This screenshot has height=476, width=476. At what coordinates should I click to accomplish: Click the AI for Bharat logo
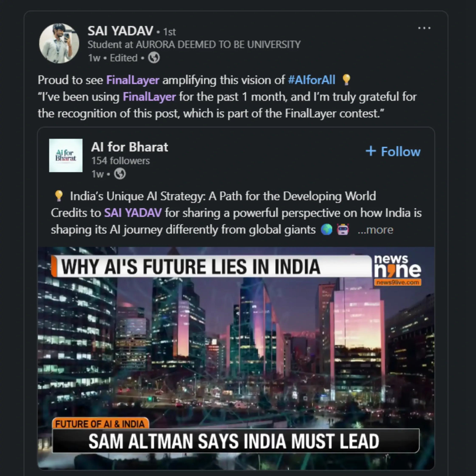tap(66, 155)
